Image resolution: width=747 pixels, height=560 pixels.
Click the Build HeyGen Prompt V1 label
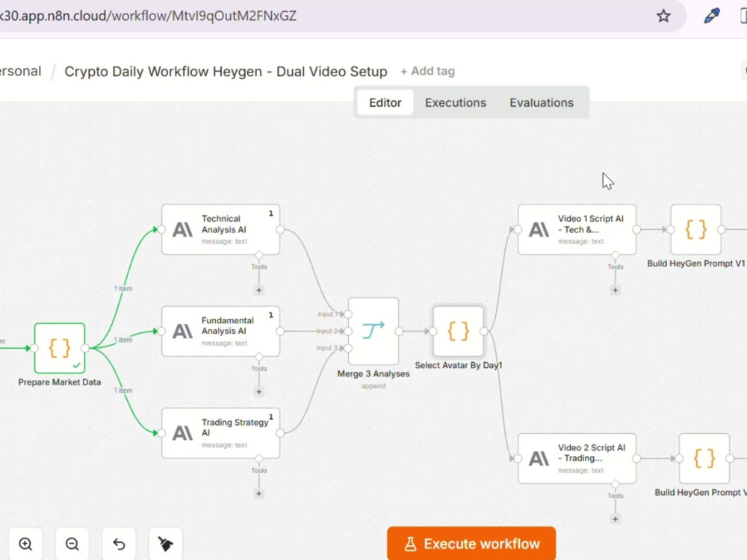[x=695, y=264]
